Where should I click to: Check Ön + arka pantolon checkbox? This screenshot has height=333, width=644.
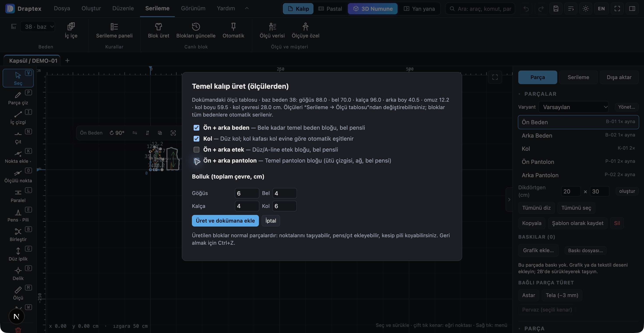coord(196,161)
